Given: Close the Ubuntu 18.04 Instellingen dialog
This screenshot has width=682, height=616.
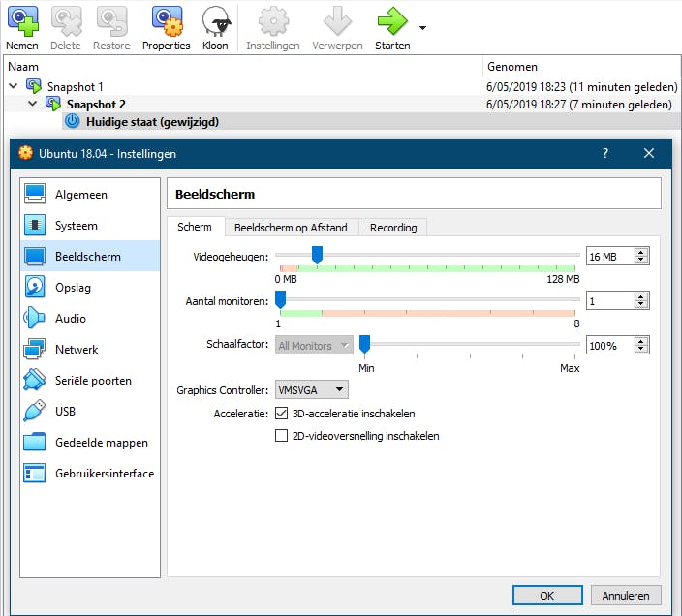Looking at the screenshot, I should (x=649, y=153).
